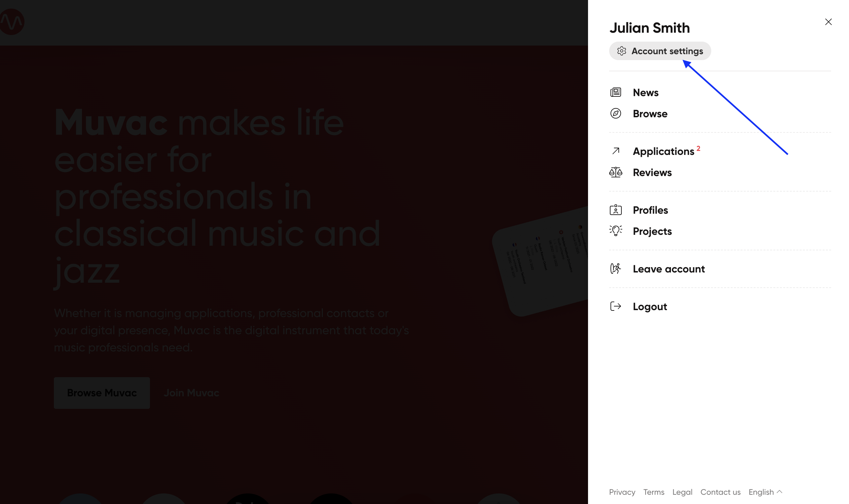This screenshot has width=849, height=504.
Task: Open Applications in the menu
Action: click(664, 152)
